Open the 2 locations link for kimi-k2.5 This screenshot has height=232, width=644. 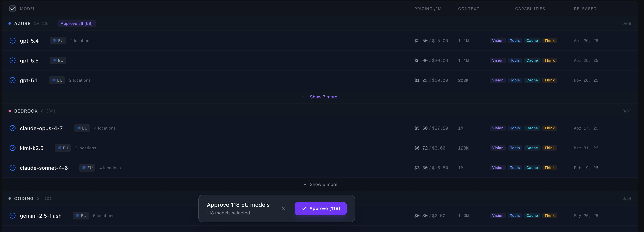point(85,148)
